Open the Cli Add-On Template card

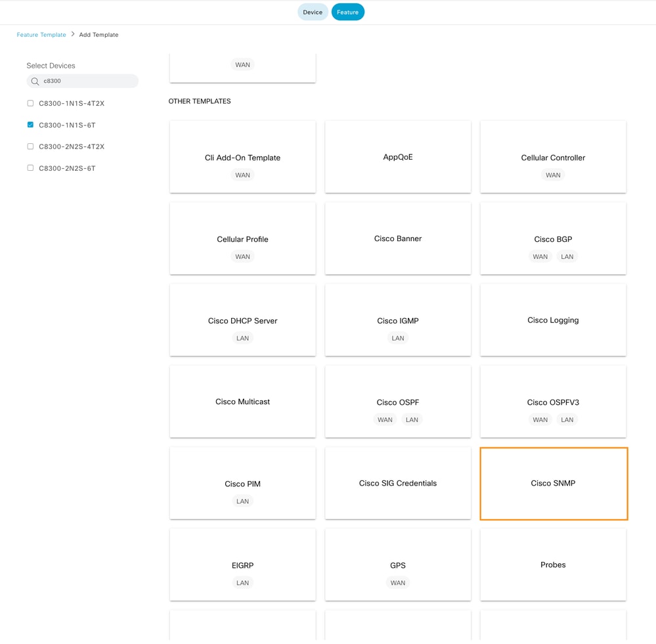point(243,157)
